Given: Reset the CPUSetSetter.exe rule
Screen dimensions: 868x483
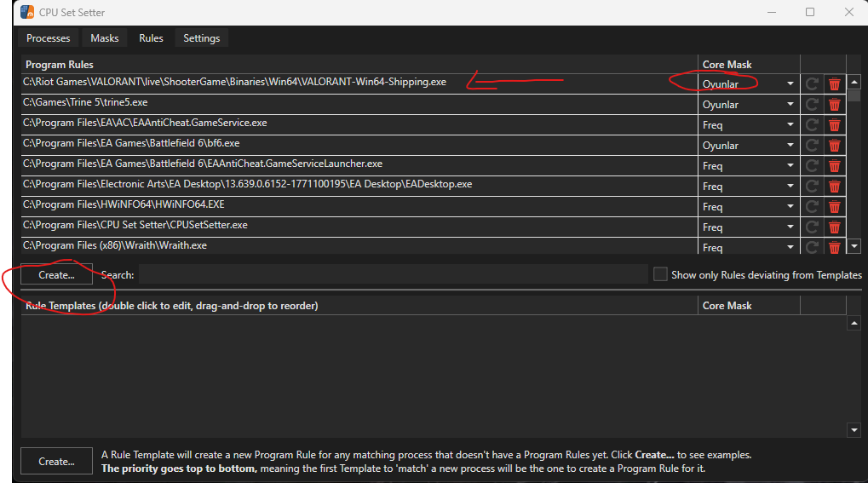Looking at the screenshot, I should click(812, 227).
